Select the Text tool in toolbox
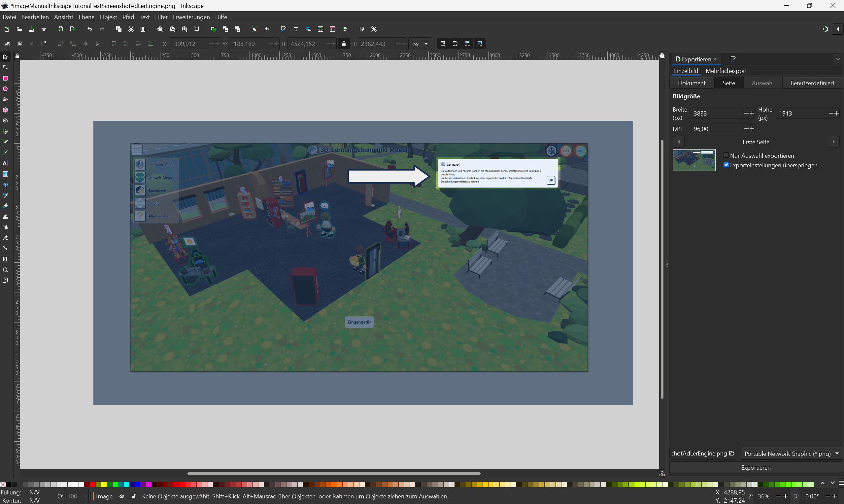The width and height of the screenshot is (844, 504). 5,163
